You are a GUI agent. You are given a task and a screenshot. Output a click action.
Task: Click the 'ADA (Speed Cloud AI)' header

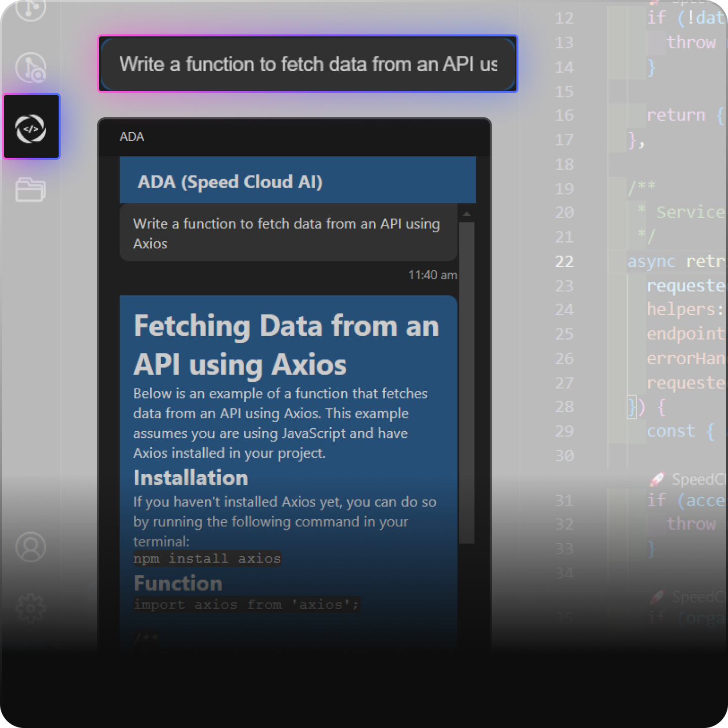pos(298,180)
